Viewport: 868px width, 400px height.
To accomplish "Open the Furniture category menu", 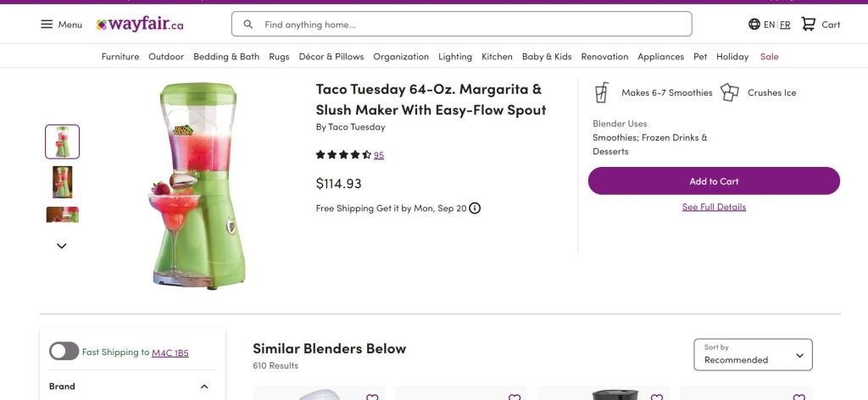I will click(x=120, y=57).
